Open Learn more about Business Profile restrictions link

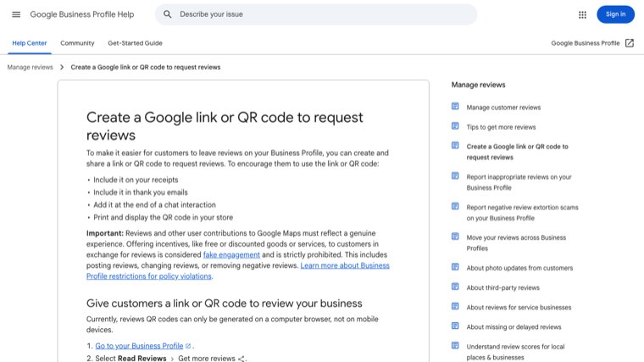tap(238, 270)
